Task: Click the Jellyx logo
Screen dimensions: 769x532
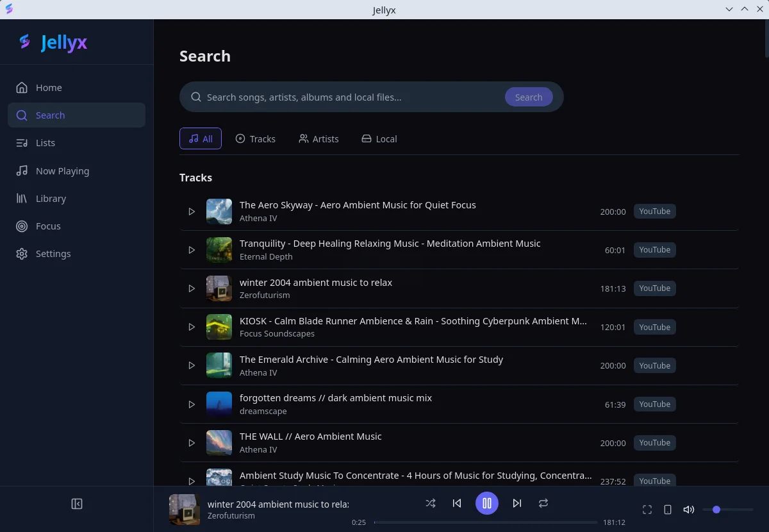Action: tap(53, 42)
